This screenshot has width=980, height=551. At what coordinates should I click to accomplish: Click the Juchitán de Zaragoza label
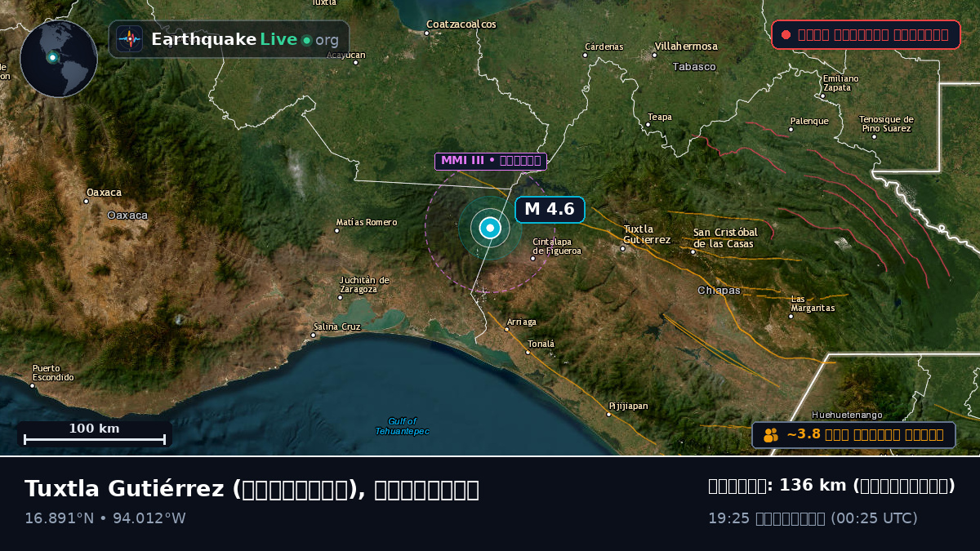(364, 285)
